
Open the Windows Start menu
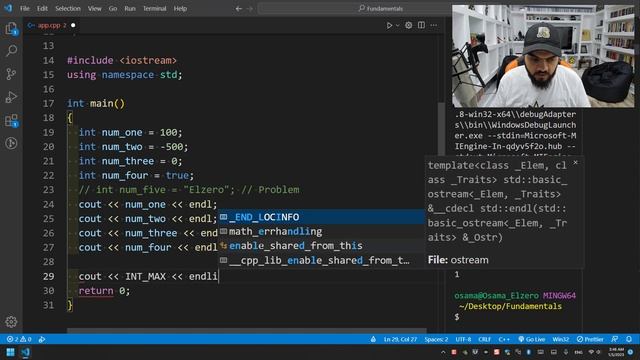[x=10, y=352]
